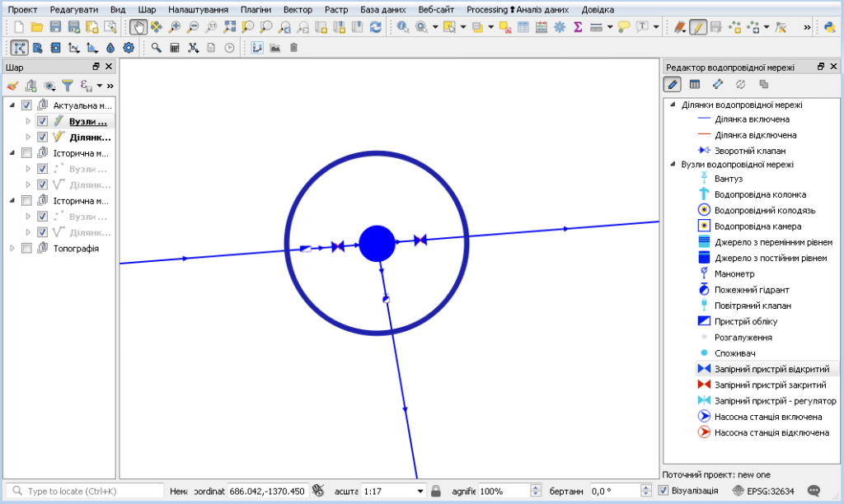Toggle editing with the yellow pencil icon
This screenshot has width=844, height=504.
pos(698,27)
